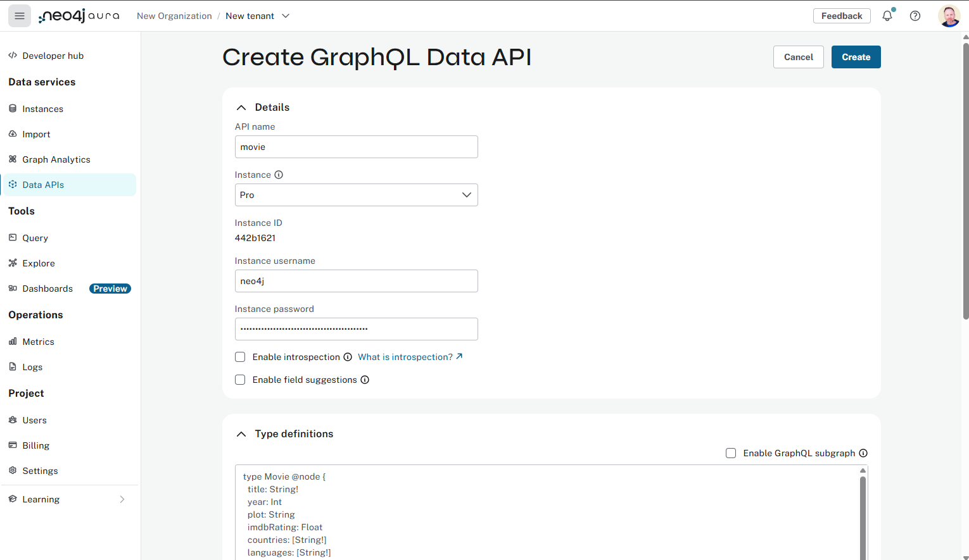Click the Developer hub code icon
The image size is (969, 560).
pos(13,56)
